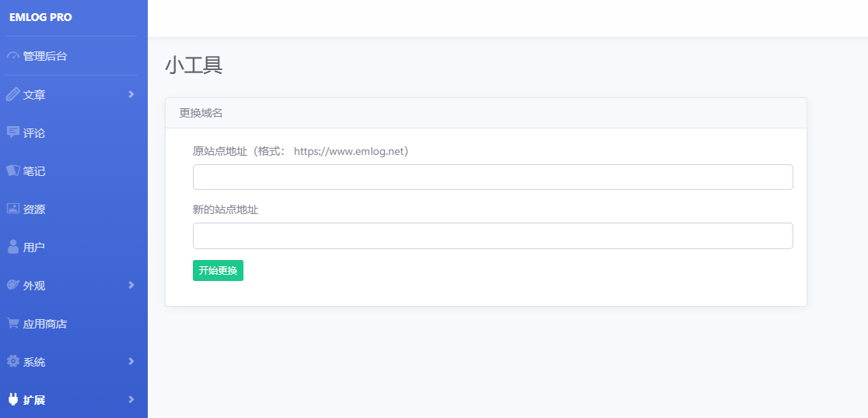Expand the 系统 submenu chevron
868x418 pixels.
pos(131,361)
